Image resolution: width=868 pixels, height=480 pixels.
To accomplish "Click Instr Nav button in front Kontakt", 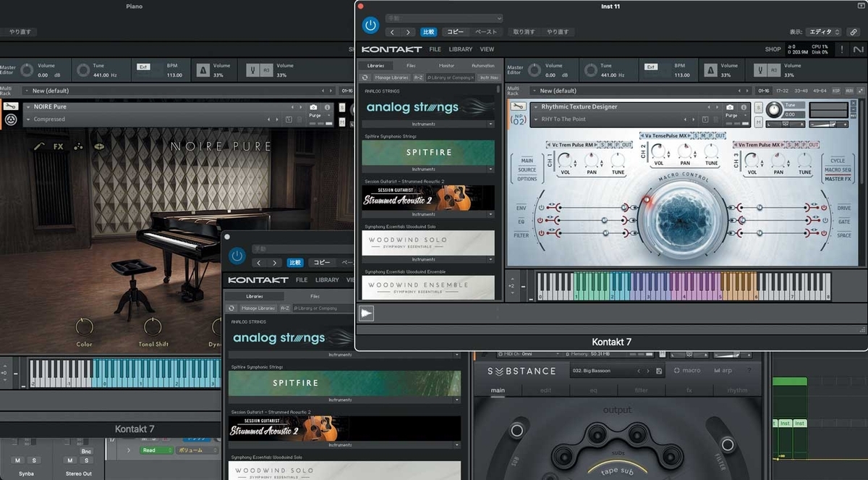I will point(489,77).
